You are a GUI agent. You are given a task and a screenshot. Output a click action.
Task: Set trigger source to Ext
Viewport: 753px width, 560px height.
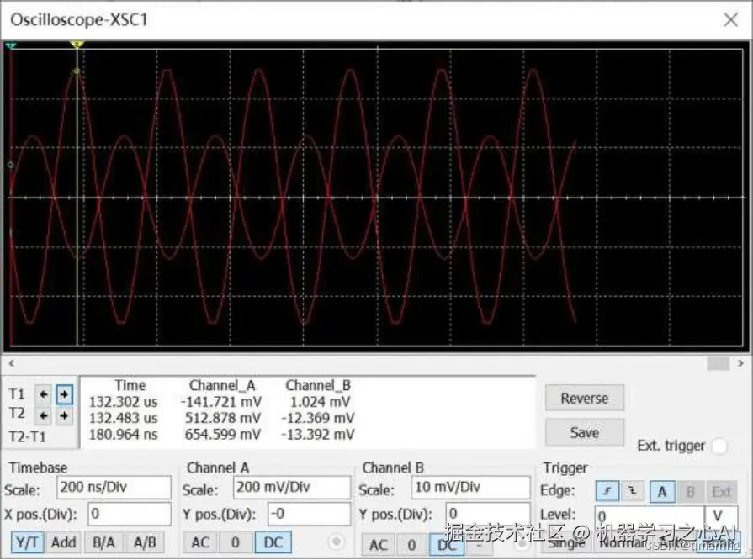721,491
